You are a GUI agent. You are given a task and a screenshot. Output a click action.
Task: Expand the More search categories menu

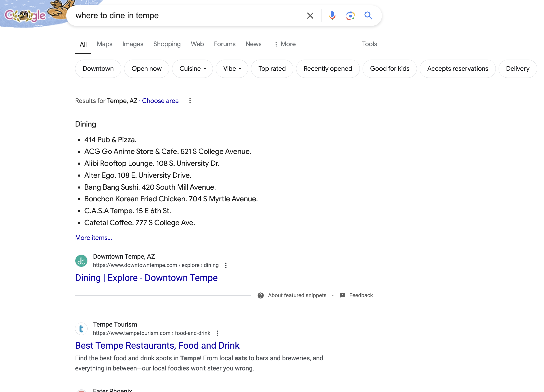(x=285, y=44)
